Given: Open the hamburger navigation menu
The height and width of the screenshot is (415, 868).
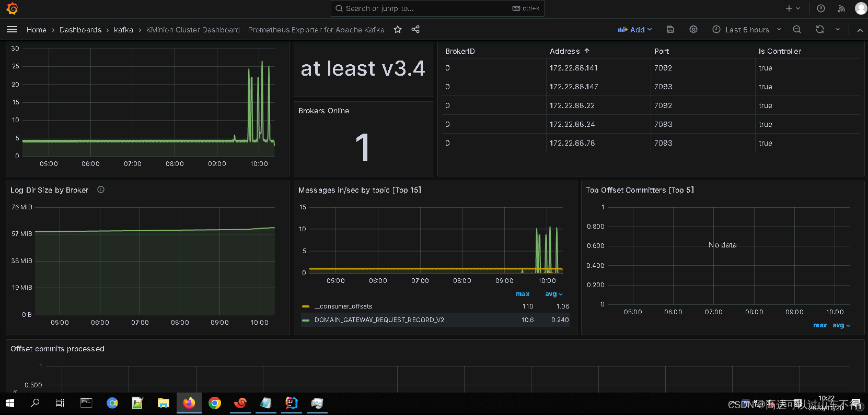Looking at the screenshot, I should (x=12, y=30).
